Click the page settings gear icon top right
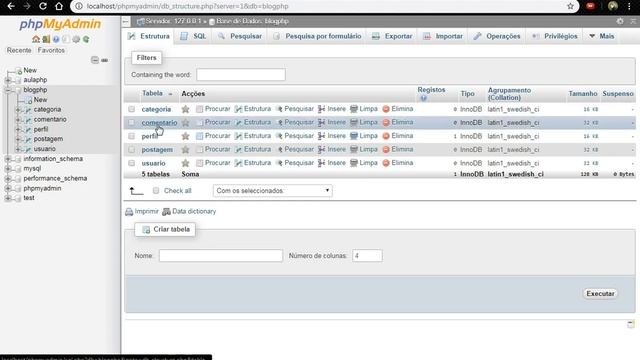The image size is (640, 360). (620, 21)
